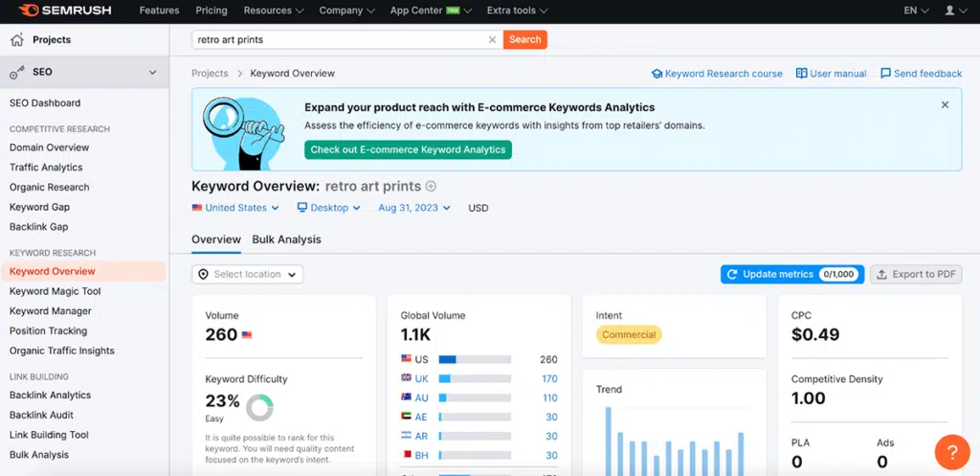Open the User manual link
980x476 pixels.
pos(832,74)
